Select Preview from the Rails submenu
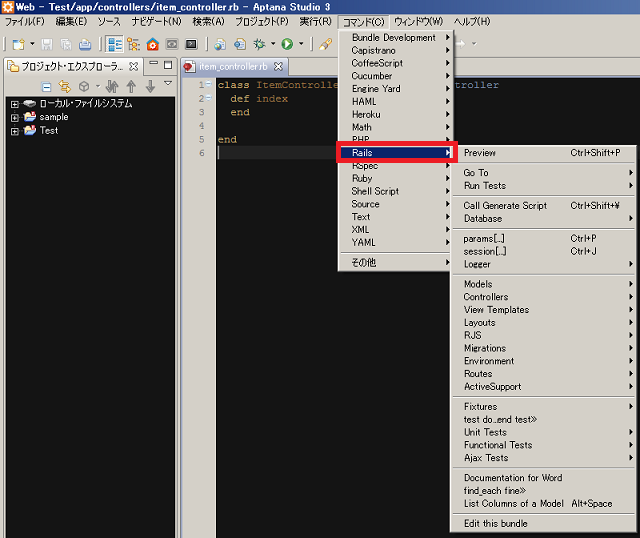 (x=480, y=153)
